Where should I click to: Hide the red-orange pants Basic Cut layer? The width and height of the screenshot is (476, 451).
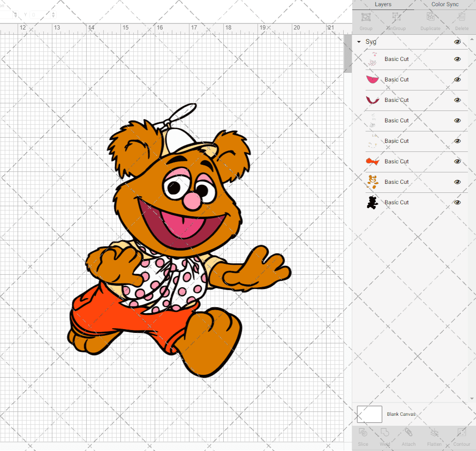point(457,161)
